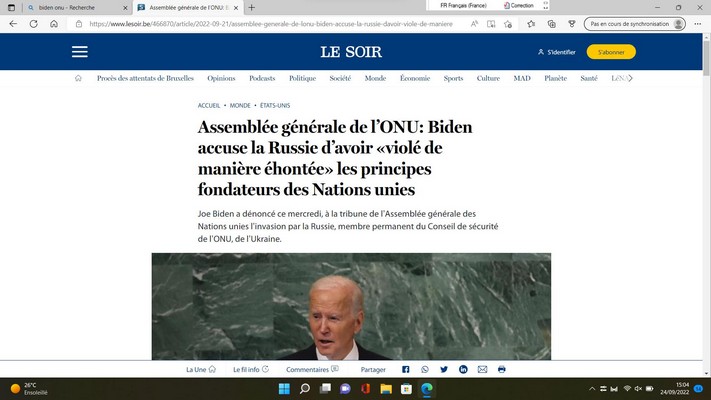Open the vertical tabs actions icon

[x=11, y=7]
